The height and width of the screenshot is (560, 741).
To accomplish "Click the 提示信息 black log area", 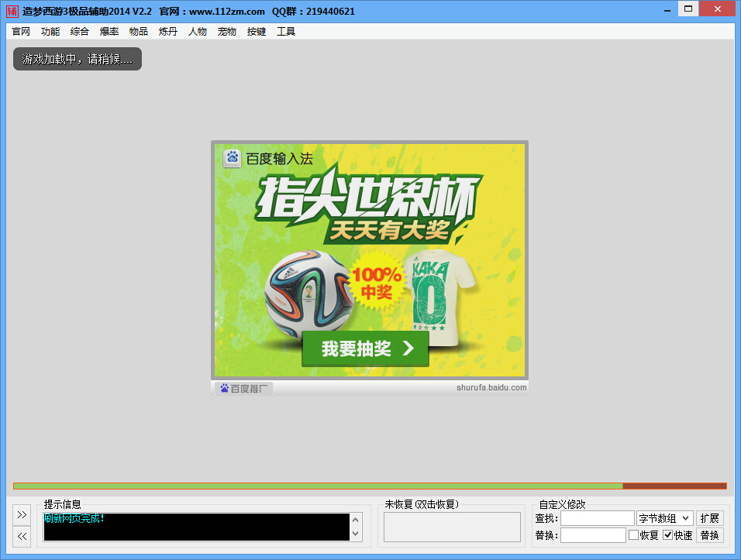I will pos(197,527).
